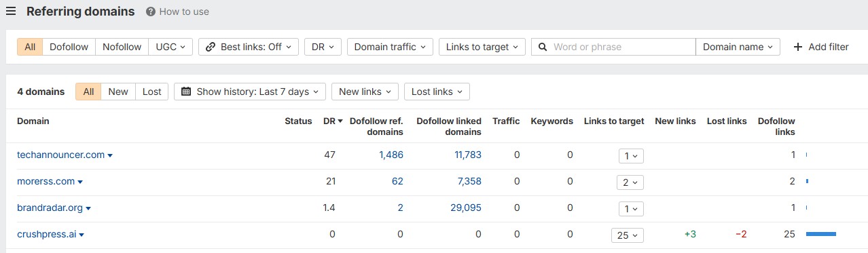Sort by the Traffic column header
Viewport: 868px width, 253px height.
[x=506, y=121]
